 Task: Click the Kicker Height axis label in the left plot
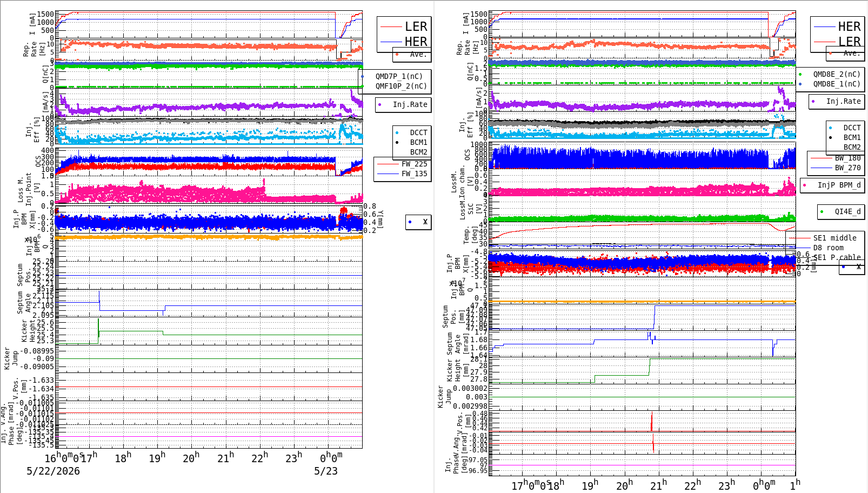tap(28, 331)
